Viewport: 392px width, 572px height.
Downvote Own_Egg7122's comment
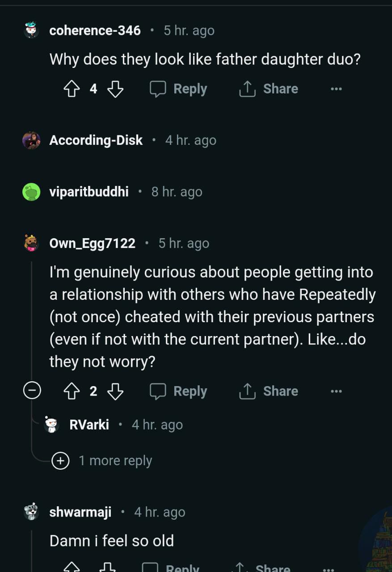tap(115, 391)
